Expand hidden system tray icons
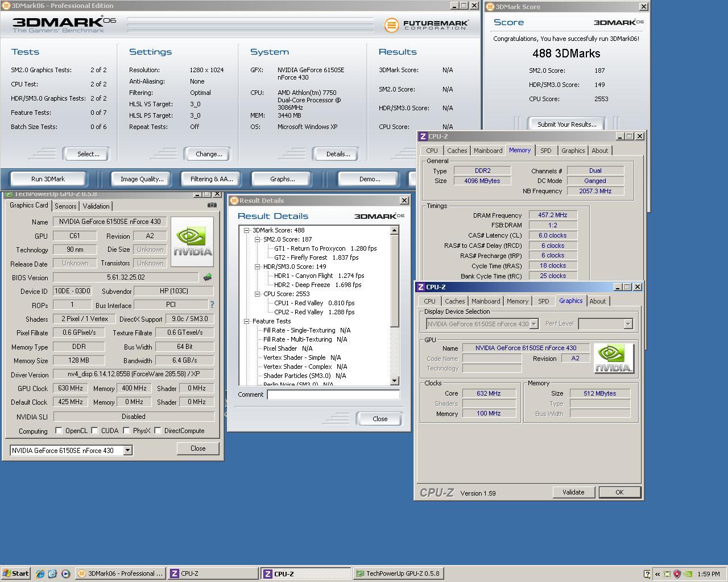The width and height of the screenshot is (728, 582). click(658, 574)
